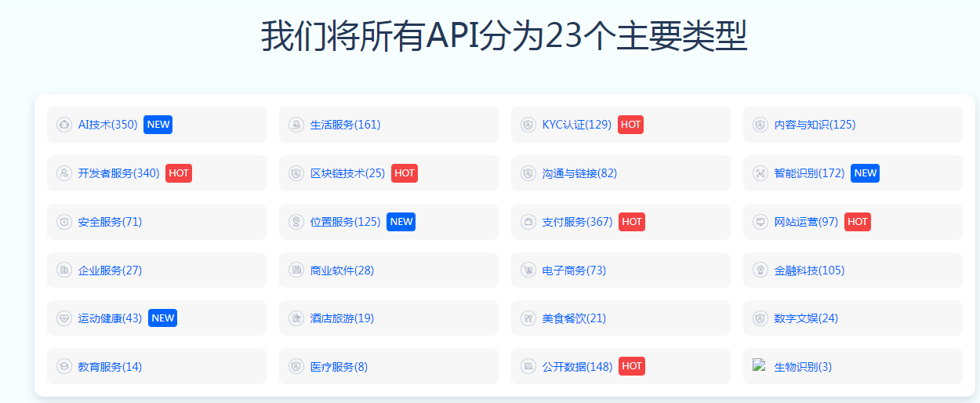Click the icon beside 内容与知识(125)
This screenshot has height=403, width=980.
(x=760, y=125)
